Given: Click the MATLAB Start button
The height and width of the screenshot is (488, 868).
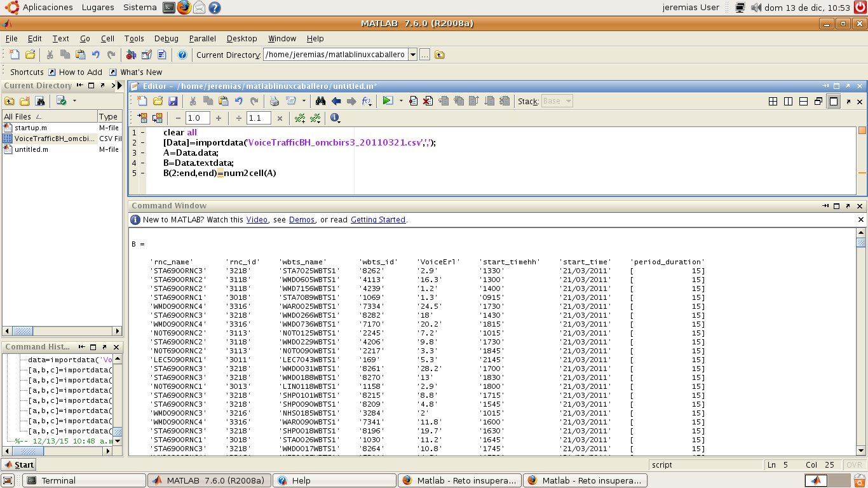Looking at the screenshot, I should coord(18,464).
